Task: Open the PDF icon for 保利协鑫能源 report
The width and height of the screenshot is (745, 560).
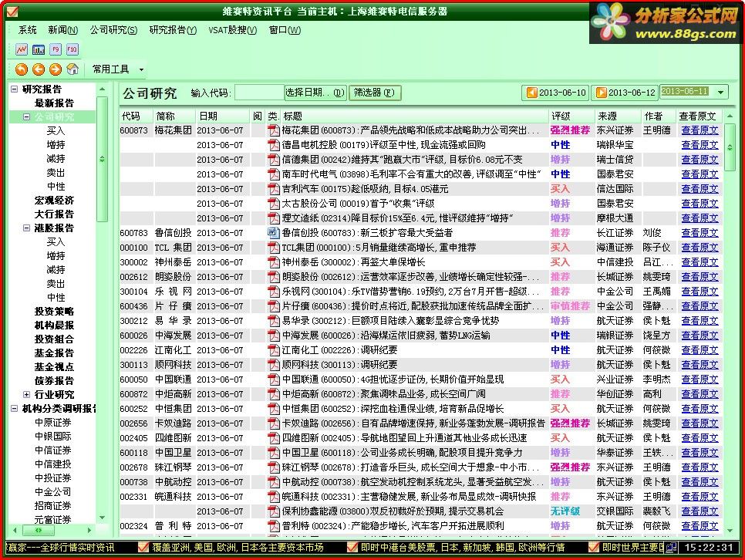Action: point(274,511)
